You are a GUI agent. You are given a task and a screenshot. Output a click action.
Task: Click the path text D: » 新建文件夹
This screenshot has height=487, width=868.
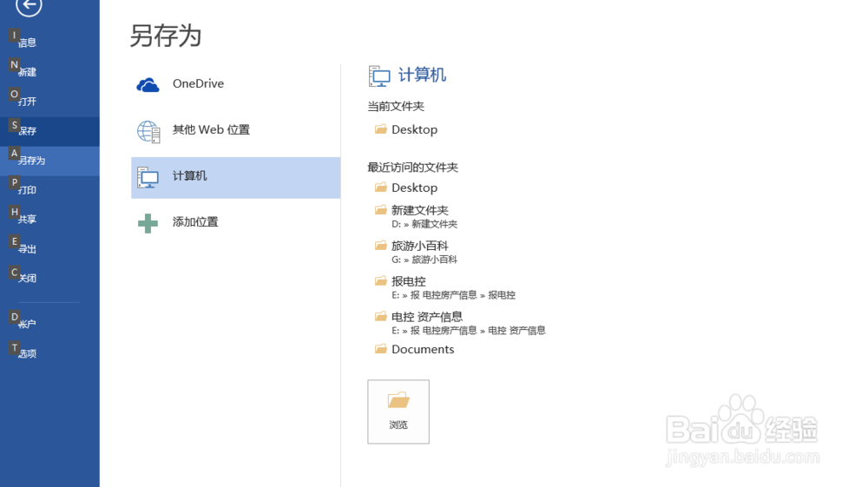[x=424, y=224]
